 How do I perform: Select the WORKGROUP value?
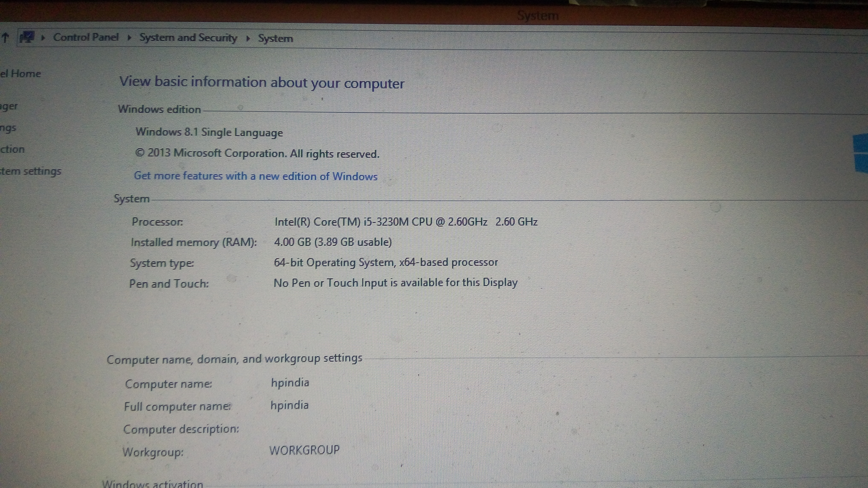(305, 450)
